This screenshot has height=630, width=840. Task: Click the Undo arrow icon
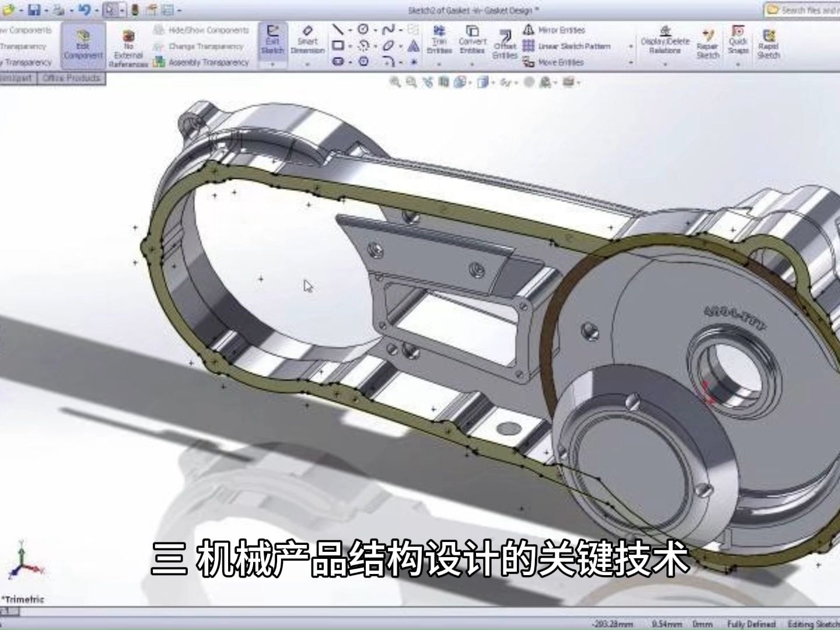84,10
